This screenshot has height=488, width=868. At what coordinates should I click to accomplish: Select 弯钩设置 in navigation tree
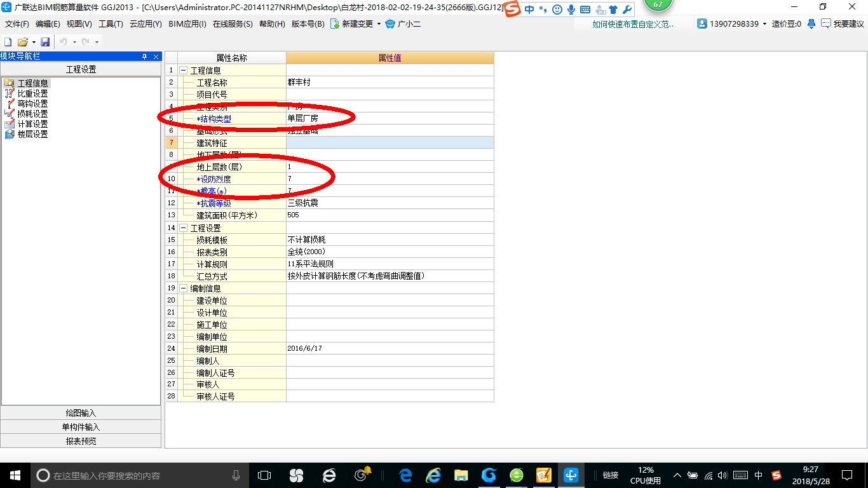(x=32, y=104)
